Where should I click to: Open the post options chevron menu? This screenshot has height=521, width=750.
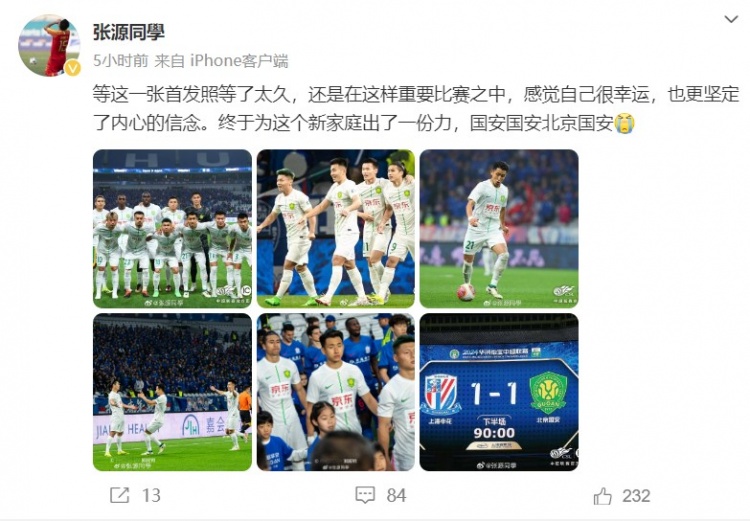pyautogui.click(x=731, y=19)
